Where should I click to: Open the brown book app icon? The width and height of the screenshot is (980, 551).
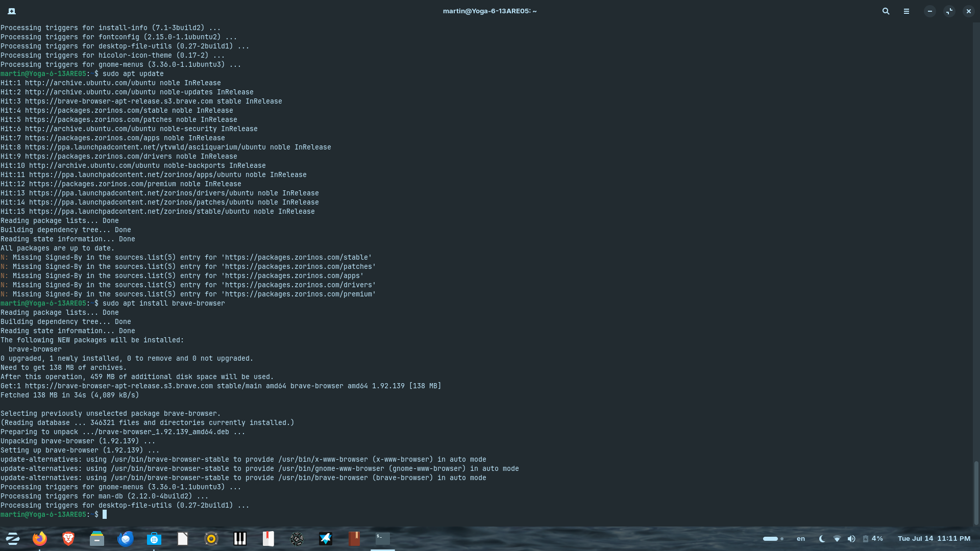[x=354, y=538]
